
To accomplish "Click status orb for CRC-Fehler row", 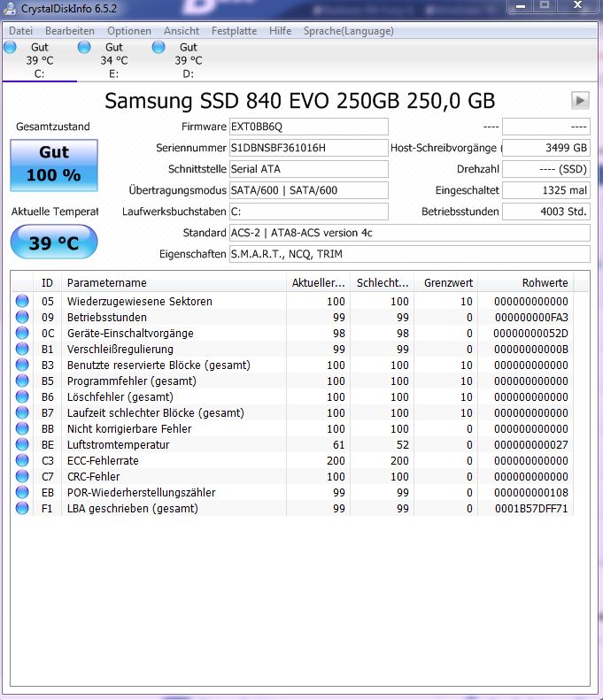I will click(x=22, y=477).
